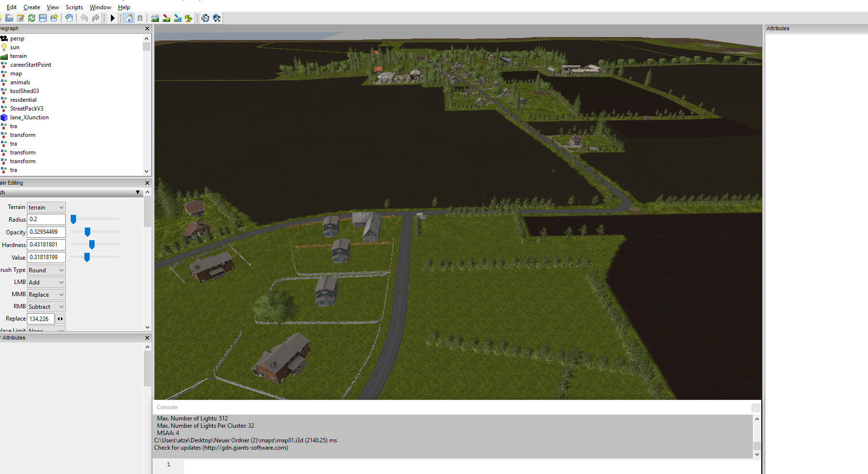The image size is (868, 474).
Task: Click the refresh arrows icon left of the last toolbar icon
Action: pyautogui.click(x=205, y=18)
